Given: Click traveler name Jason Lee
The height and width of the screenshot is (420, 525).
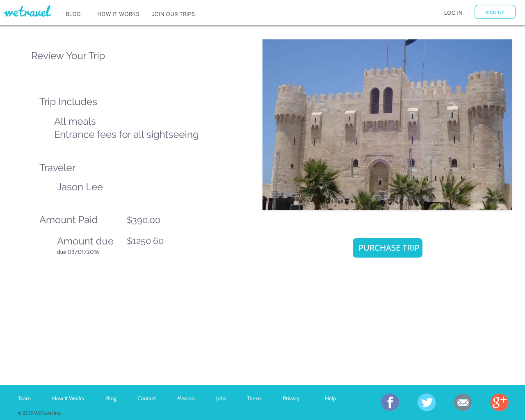Looking at the screenshot, I should (80, 187).
